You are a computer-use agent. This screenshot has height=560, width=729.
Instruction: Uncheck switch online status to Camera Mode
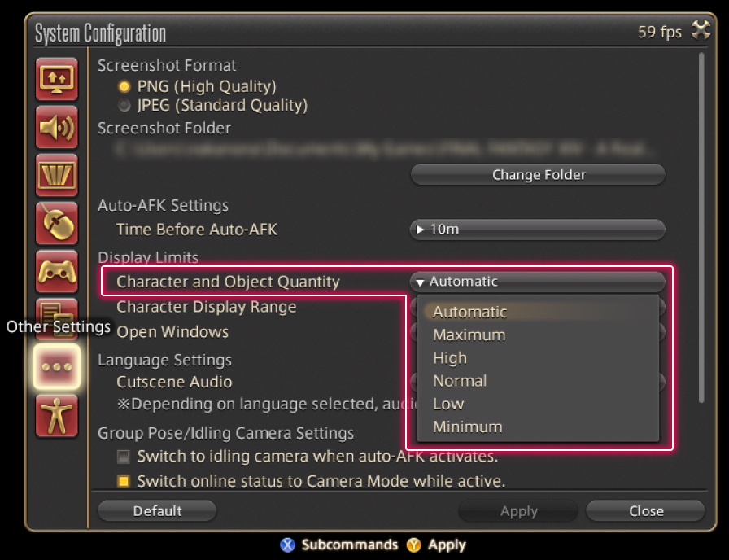(124, 481)
